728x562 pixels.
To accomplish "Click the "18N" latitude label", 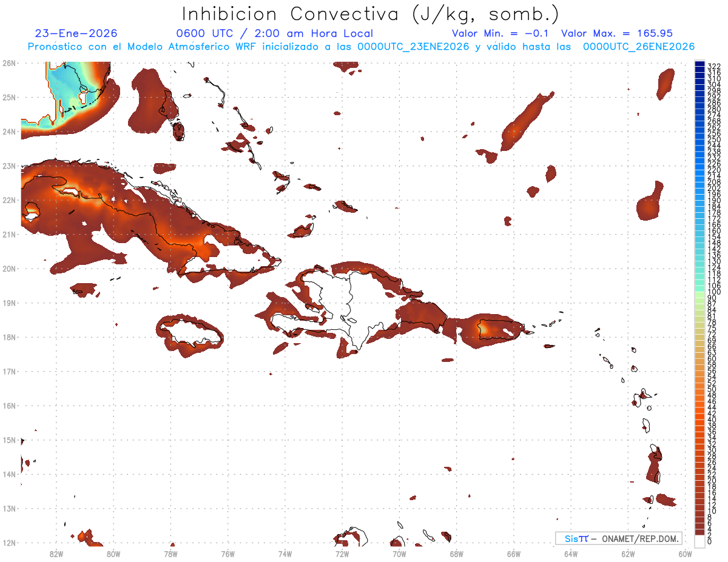I will click(x=9, y=337).
